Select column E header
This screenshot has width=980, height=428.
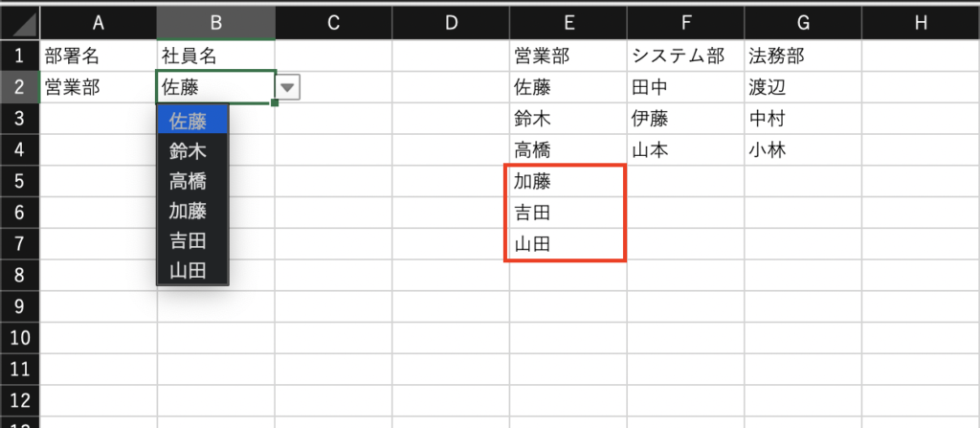tap(568, 24)
